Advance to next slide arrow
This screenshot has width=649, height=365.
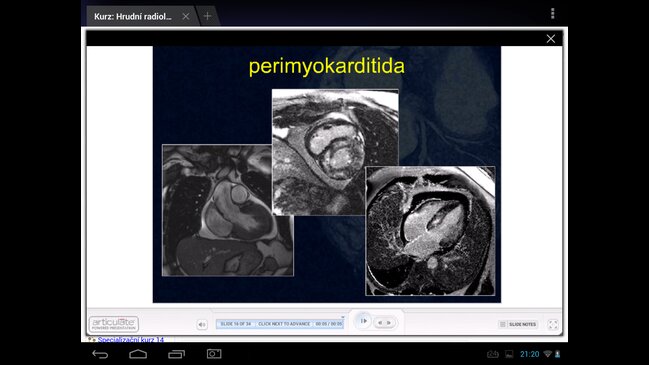[389, 323]
